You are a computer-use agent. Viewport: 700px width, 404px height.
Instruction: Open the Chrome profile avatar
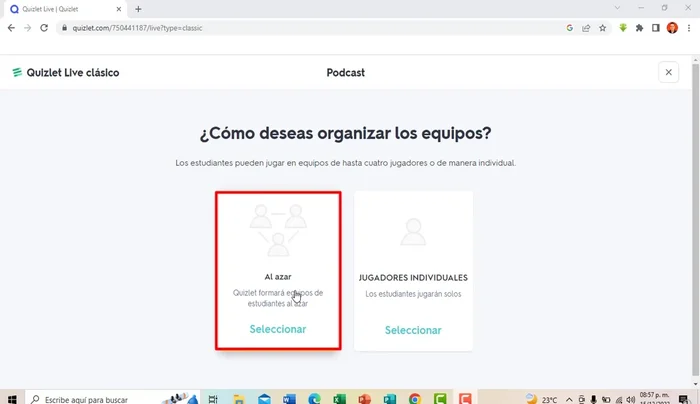[x=672, y=28]
